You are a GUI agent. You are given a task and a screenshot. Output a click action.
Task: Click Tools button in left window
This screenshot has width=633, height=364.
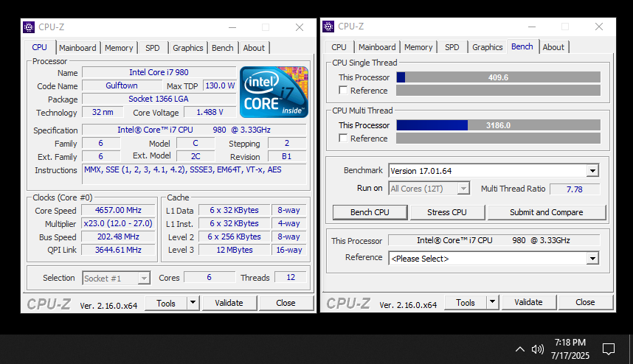click(x=166, y=303)
